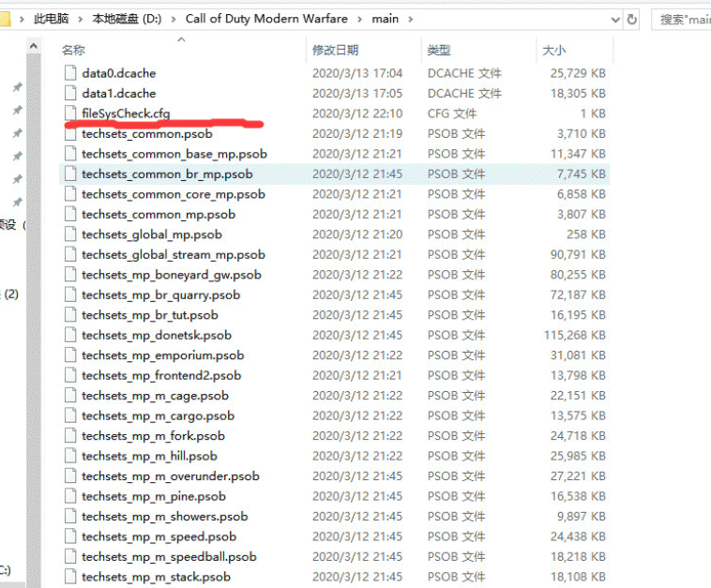
Task: Click the navigation pane scroll up arrow
Action: pos(33,46)
